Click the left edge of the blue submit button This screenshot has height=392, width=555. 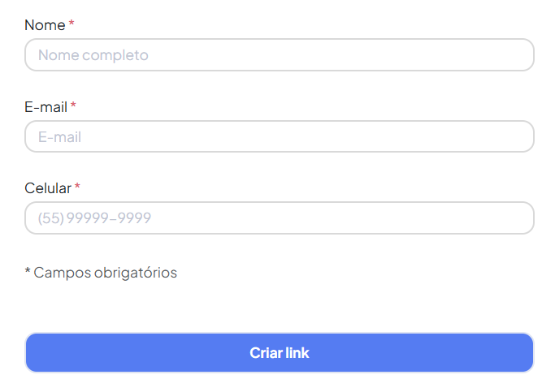tap(34, 353)
